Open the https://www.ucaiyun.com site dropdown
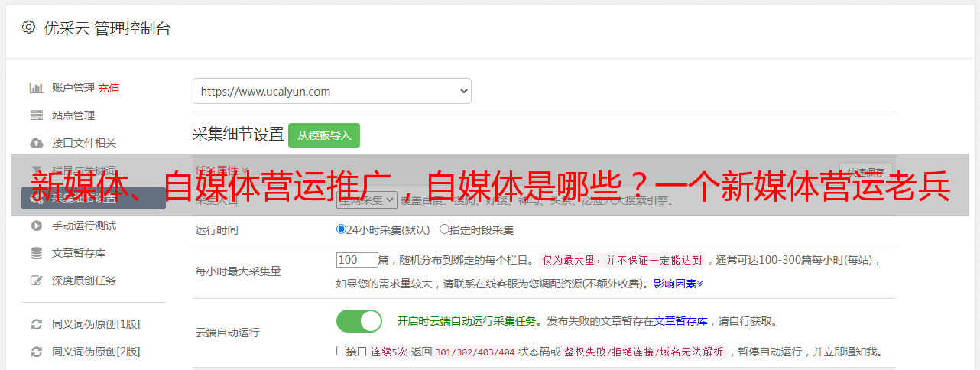 coord(332,91)
